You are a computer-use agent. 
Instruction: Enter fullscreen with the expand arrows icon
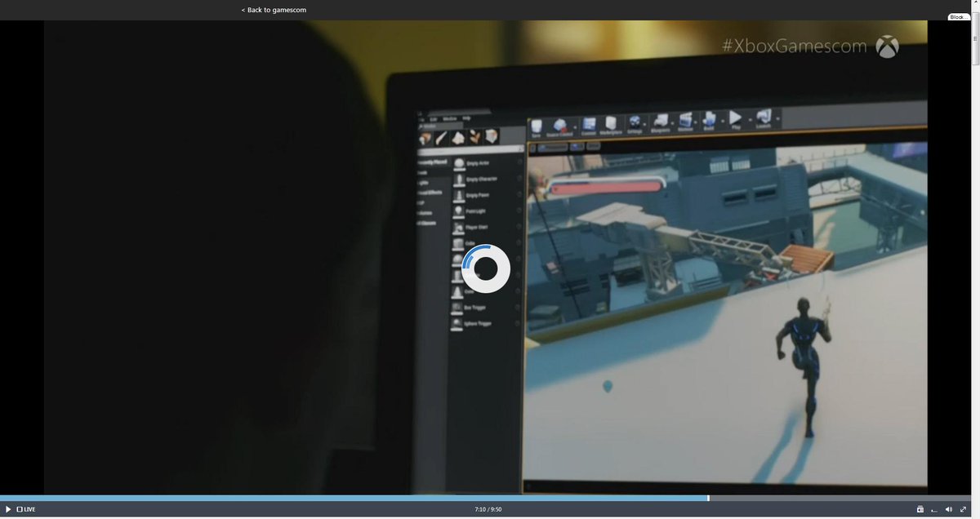(963, 509)
